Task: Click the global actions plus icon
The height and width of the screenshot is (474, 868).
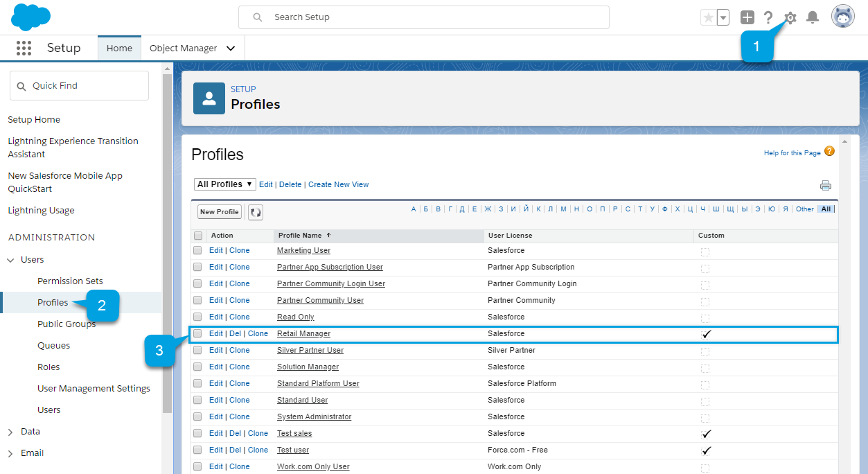Action: point(747,18)
